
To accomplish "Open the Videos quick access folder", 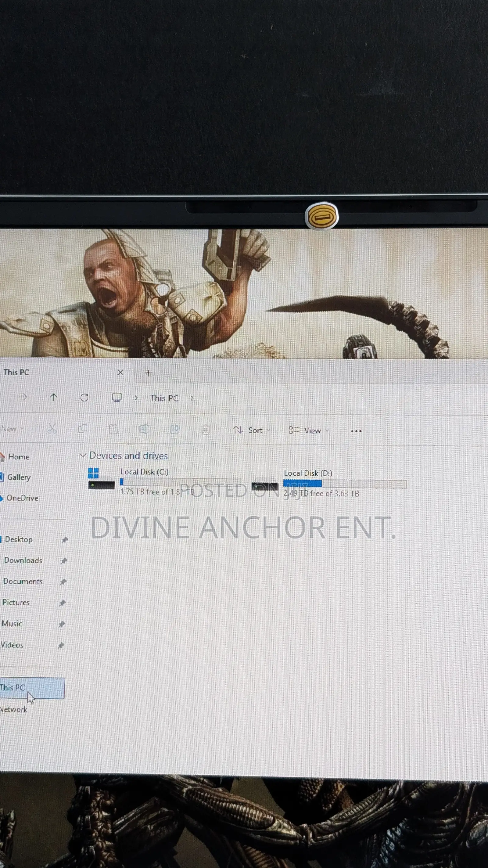I will 12,645.
